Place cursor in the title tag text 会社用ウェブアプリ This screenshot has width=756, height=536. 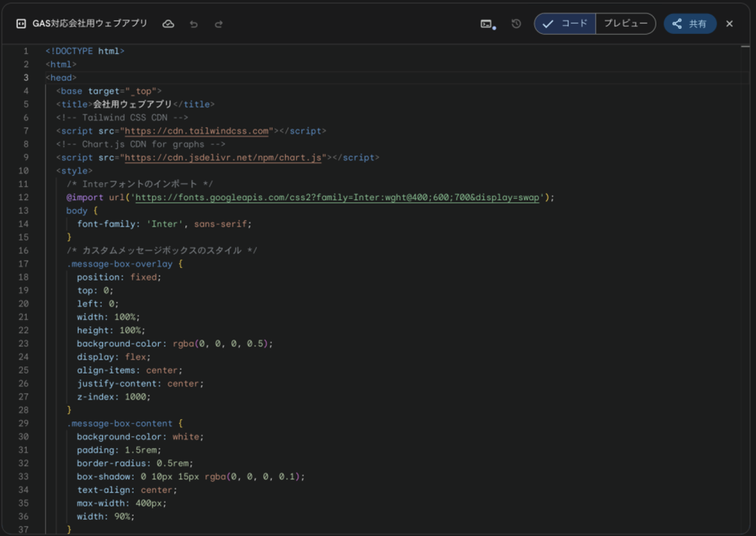click(x=132, y=105)
